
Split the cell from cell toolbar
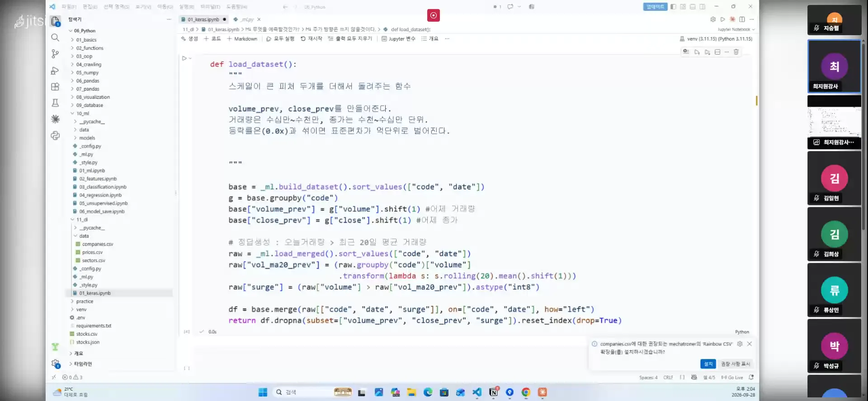[717, 52]
